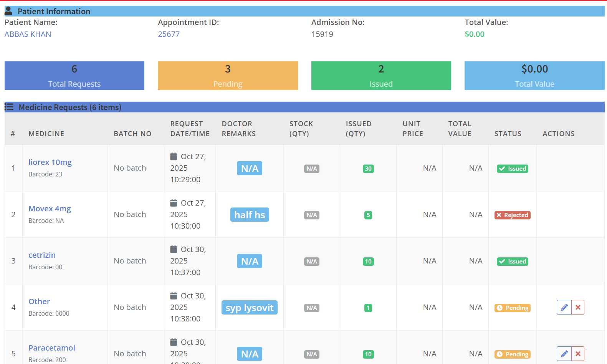Click the REQUEST DATE/TIME column header
Viewport: 607px width, 364px height.
[x=190, y=129]
